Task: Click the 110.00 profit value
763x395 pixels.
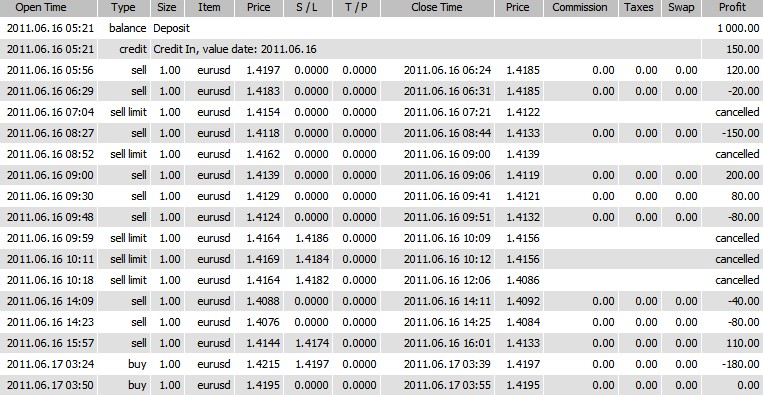Action: 743,342
